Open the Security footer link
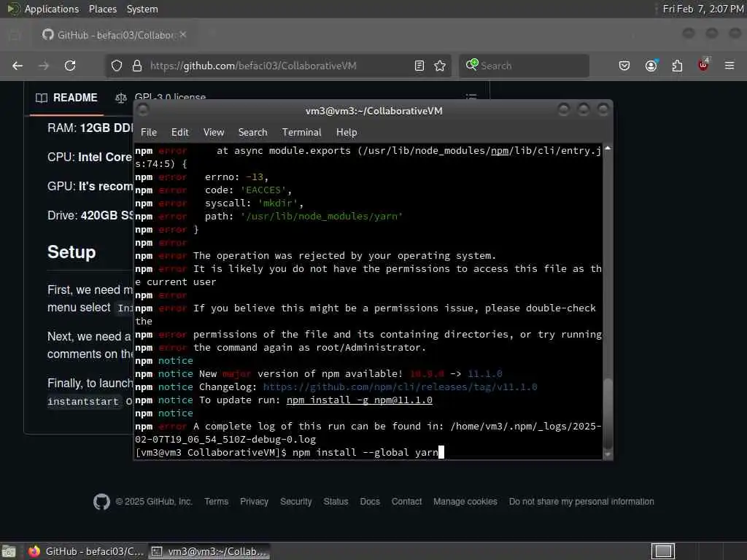The image size is (747, 560). pyautogui.click(x=296, y=502)
